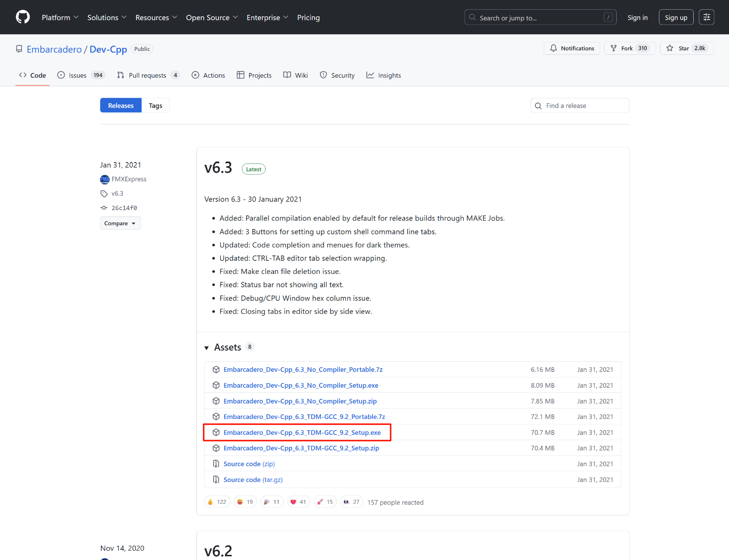Click the search magnifier in header
Image resolution: width=729 pixels, height=560 pixels.
(x=472, y=17)
